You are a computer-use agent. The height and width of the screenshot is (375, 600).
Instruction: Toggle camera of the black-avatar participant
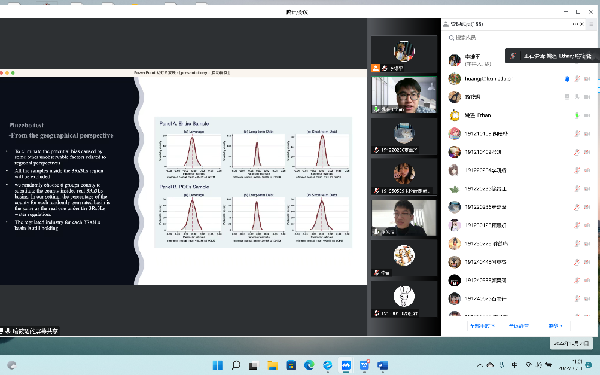pos(587,280)
